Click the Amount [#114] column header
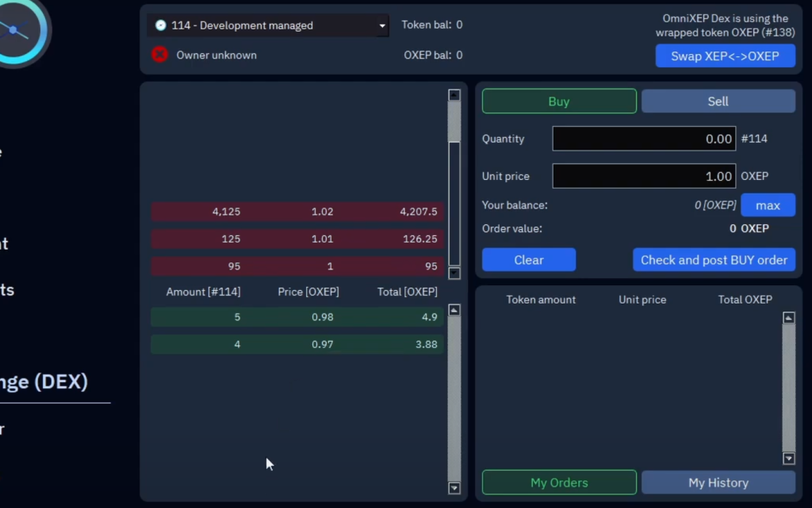 coord(203,292)
